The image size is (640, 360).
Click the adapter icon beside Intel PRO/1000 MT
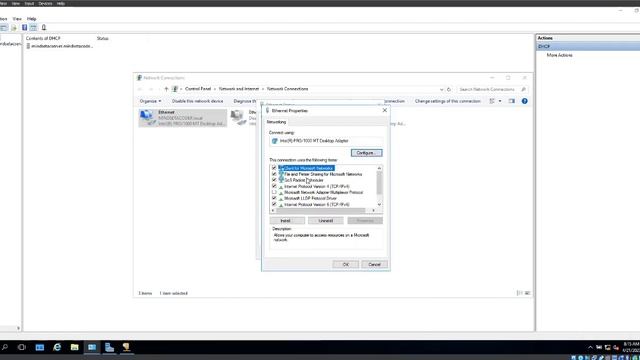[x=275, y=141]
